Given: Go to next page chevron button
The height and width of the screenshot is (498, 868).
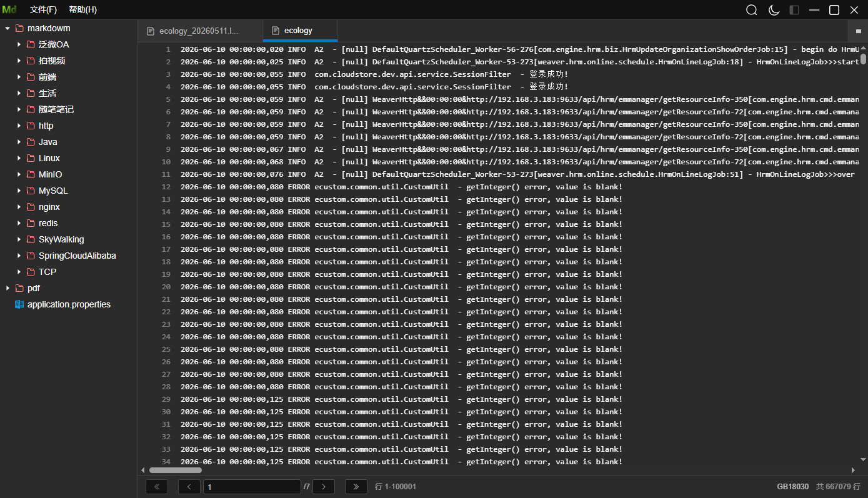Looking at the screenshot, I should (x=324, y=487).
